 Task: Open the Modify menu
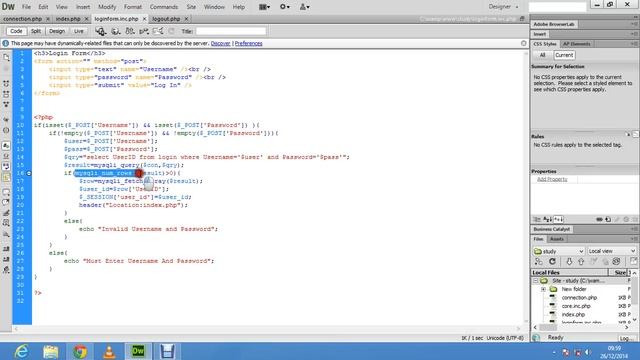click(x=107, y=7)
